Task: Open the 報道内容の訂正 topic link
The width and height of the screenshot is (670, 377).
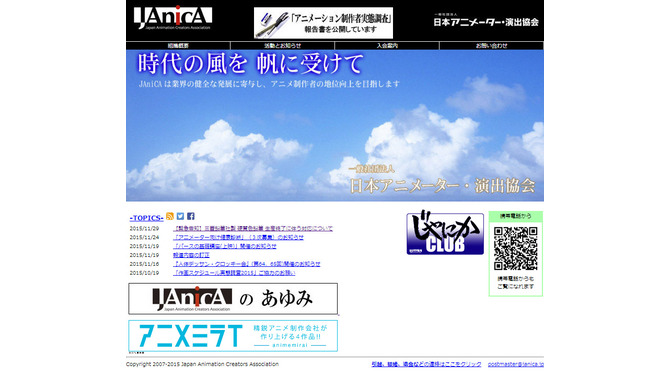Action: click(191, 255)
